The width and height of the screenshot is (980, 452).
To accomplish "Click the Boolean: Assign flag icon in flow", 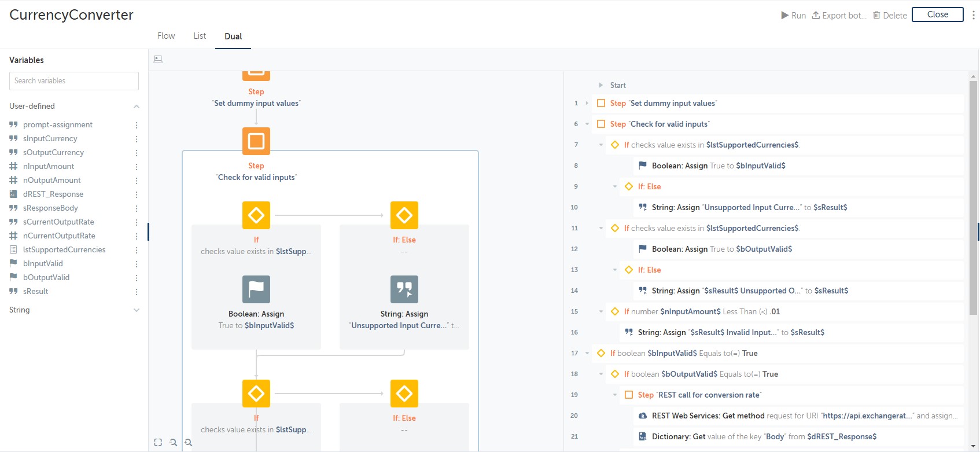I will 256,289.
